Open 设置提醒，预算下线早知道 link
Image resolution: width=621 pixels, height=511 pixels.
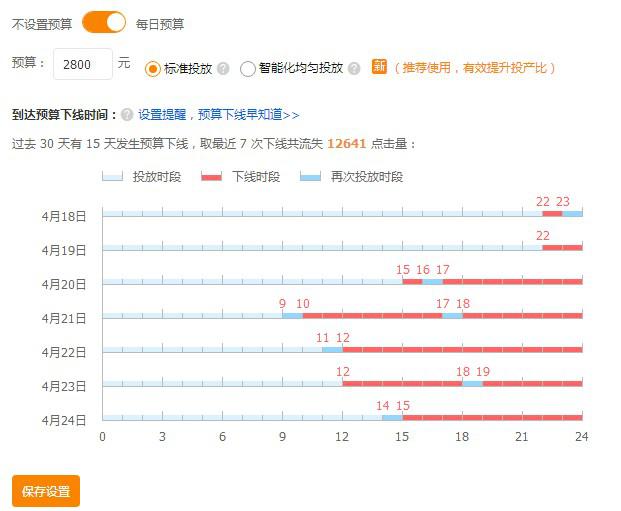pos(219,115)
